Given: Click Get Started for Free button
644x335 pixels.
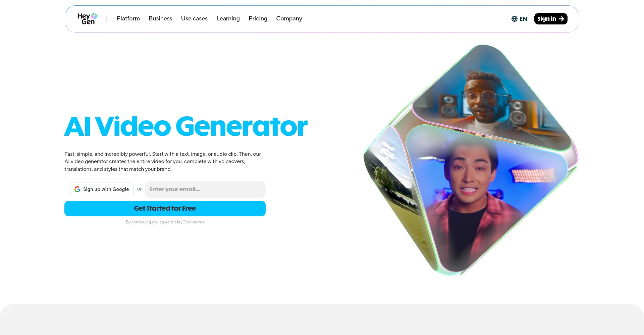Looking at the screenshot, I should pos(165,208).
